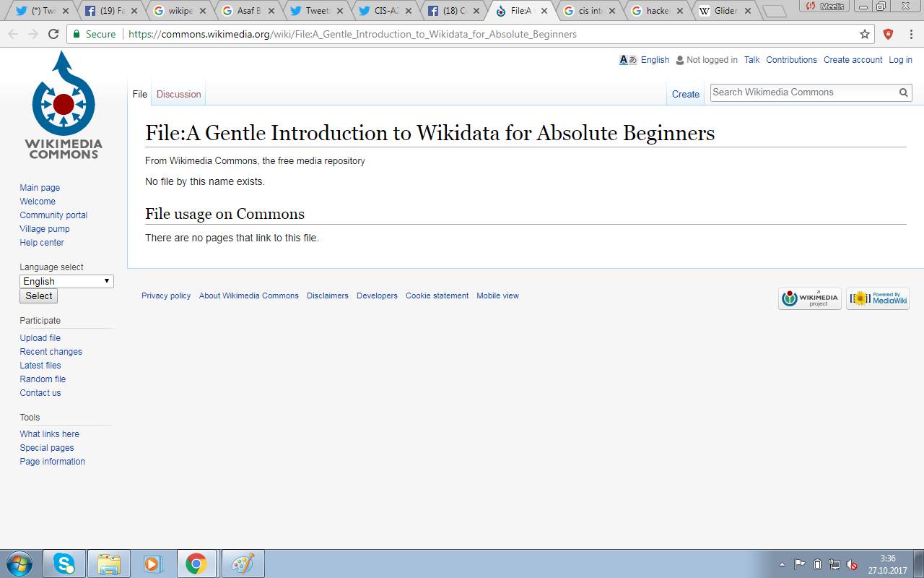Switch to the Glider Wikipedia browser tab
The image size is (924, 578).
tap(724, 11)
